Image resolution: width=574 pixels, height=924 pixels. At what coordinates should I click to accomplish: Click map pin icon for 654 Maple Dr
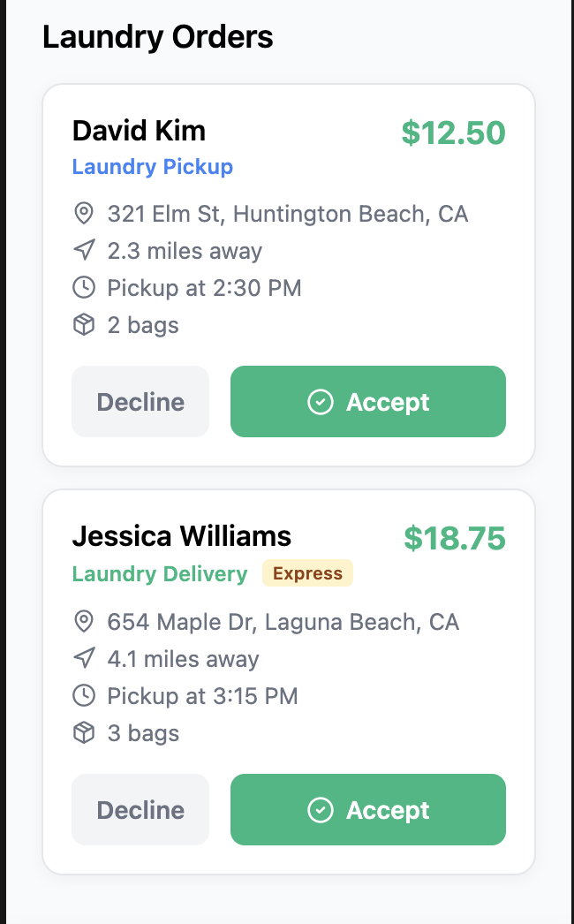coord(84,622)
